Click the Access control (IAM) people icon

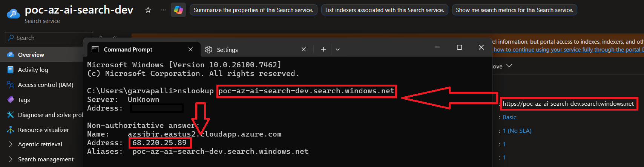(11, 85)
